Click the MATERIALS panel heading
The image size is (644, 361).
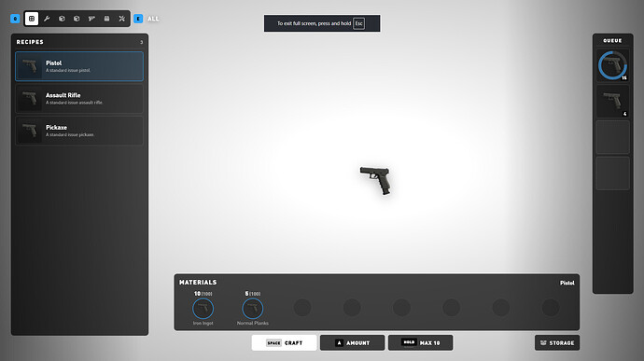pyautogui.click(x=198, y=282)
